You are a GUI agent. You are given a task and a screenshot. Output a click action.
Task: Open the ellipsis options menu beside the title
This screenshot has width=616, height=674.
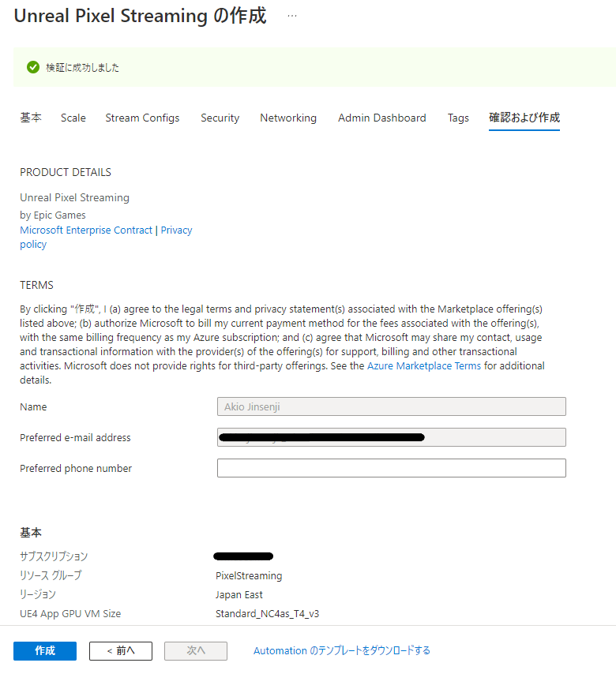click(x=291, y=15)
